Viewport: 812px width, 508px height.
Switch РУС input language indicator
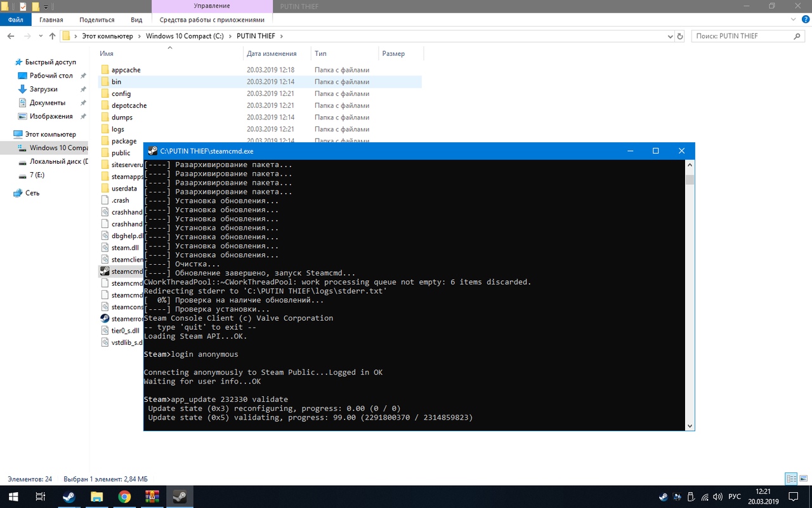735,497
